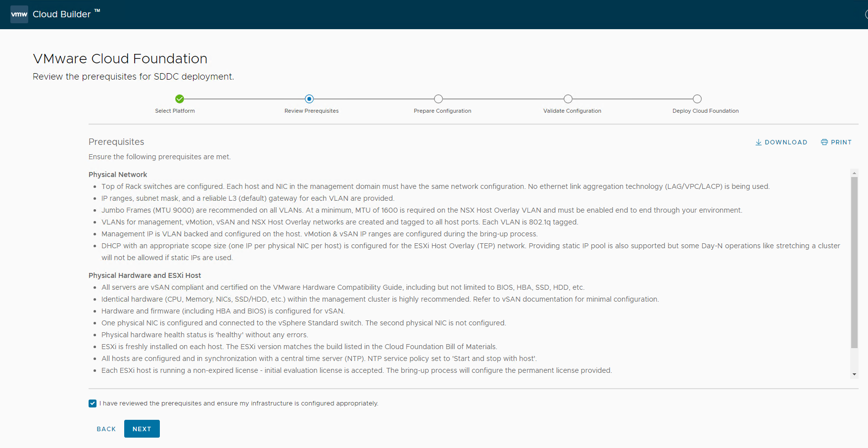Click the 'One physical NIC is configured' bullet
868x448 pixels.
[304, 323]
